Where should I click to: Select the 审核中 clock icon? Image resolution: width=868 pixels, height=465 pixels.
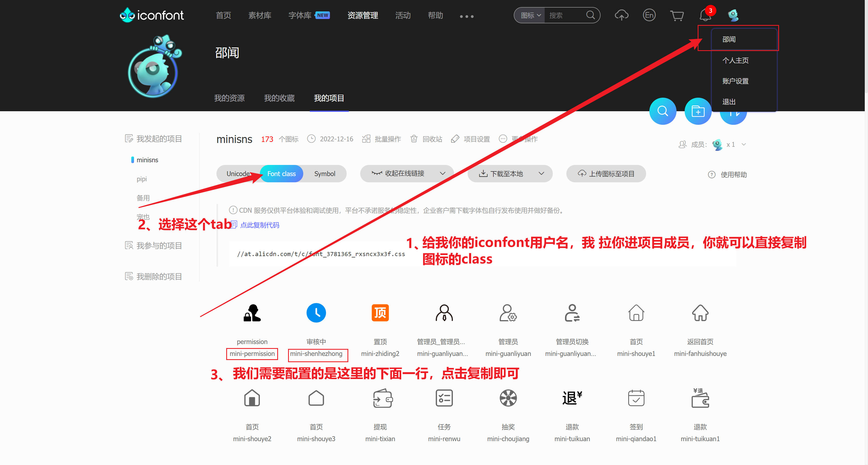[316, 313]
